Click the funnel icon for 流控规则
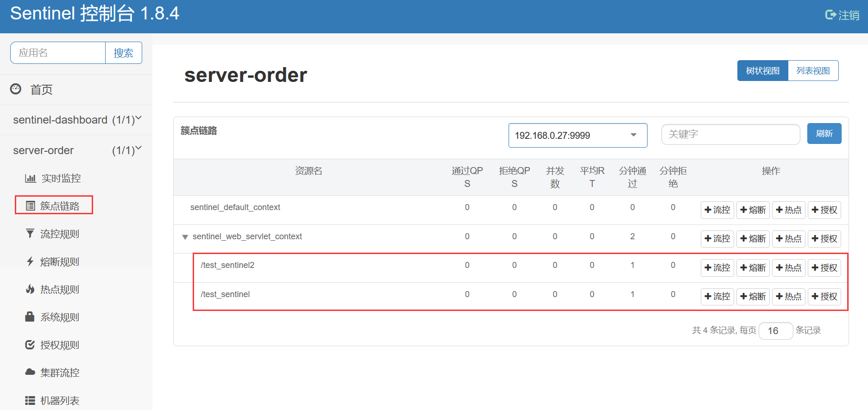Screen dimensions: 868x410 pos(30,234)
